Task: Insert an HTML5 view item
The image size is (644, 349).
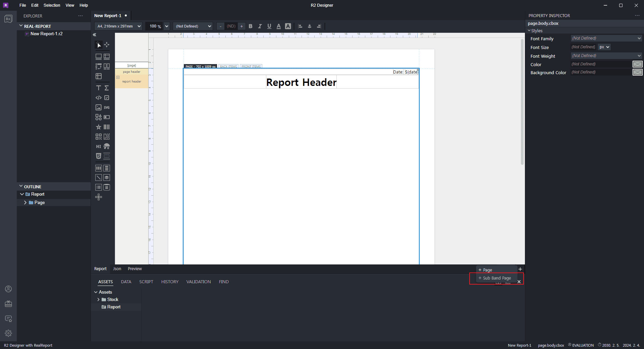Action: click(99, 156)
